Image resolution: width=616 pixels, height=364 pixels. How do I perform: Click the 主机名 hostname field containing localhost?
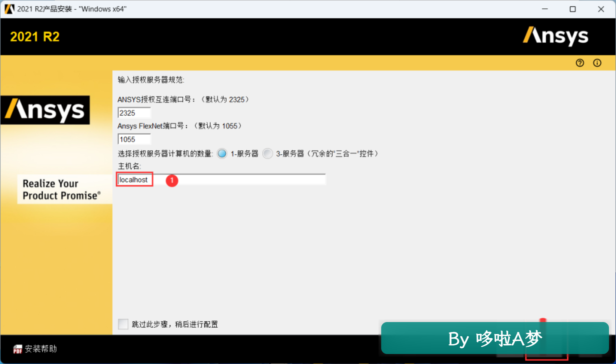[221, 180]
